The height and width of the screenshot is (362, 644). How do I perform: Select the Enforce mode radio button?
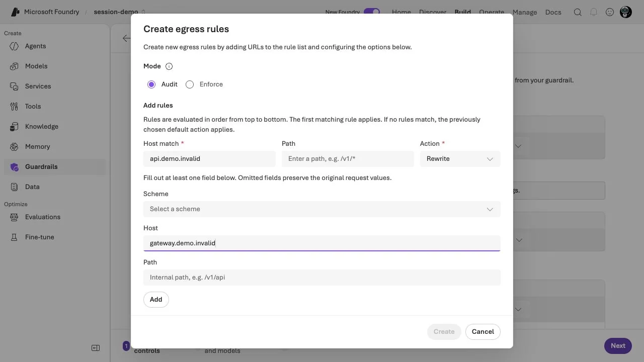[x=190, y=84]
